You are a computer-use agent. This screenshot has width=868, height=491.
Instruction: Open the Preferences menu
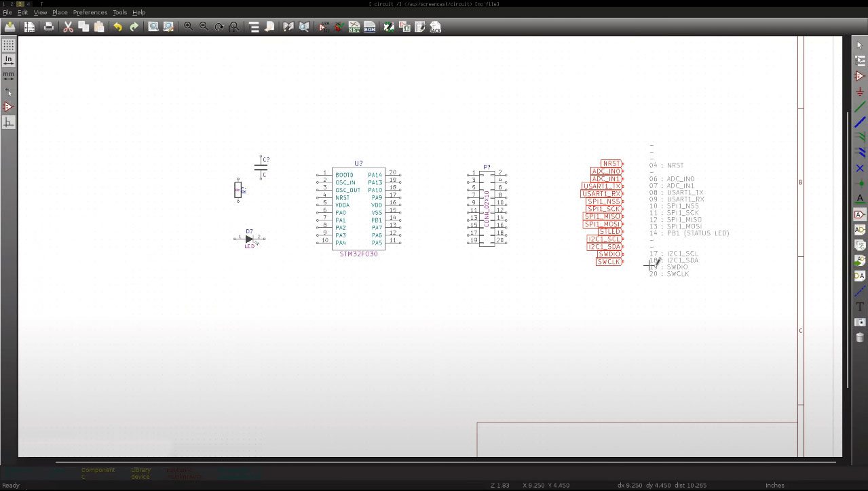tap(90, 12)
